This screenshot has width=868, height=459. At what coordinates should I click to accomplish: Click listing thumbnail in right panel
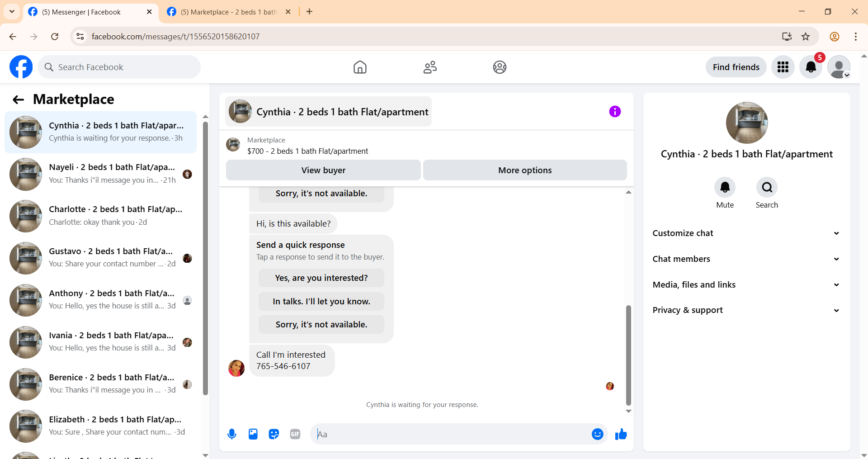746,123
